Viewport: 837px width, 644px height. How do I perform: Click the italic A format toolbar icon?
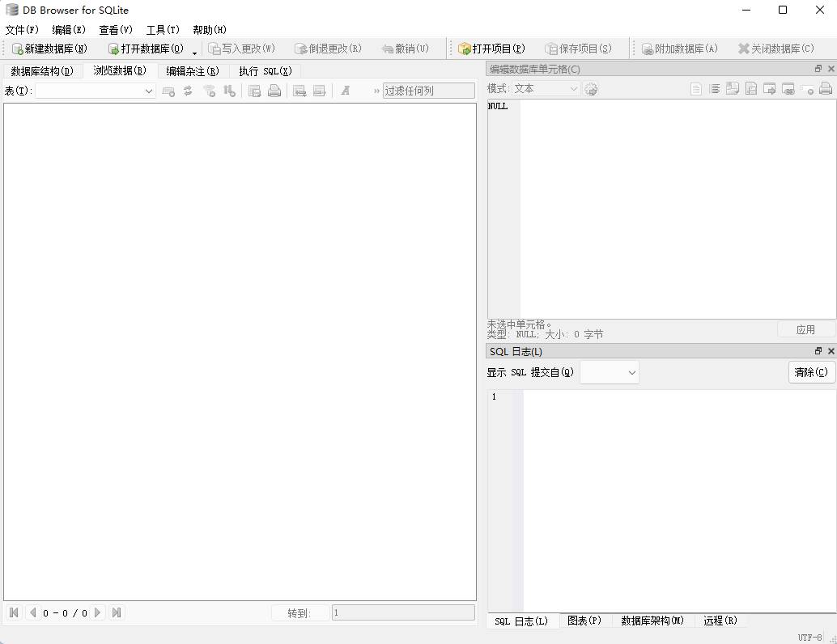click(x=346, y=91)
